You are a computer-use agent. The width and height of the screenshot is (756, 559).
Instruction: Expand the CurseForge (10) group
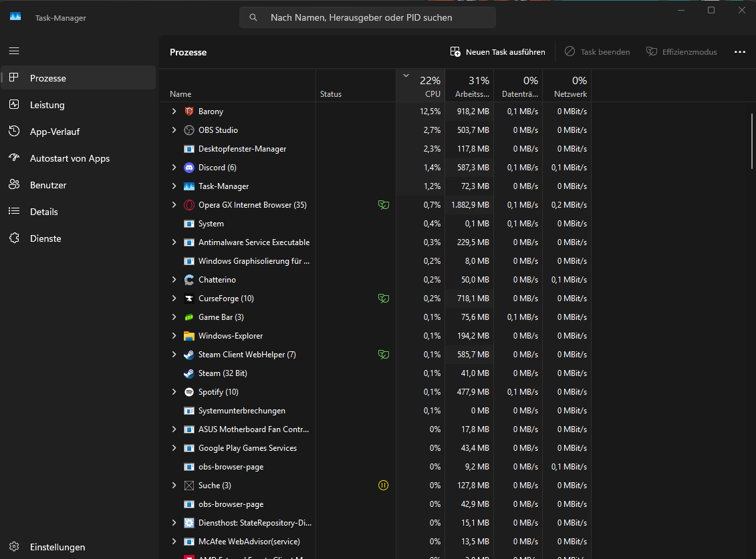(x=174, y=299)
